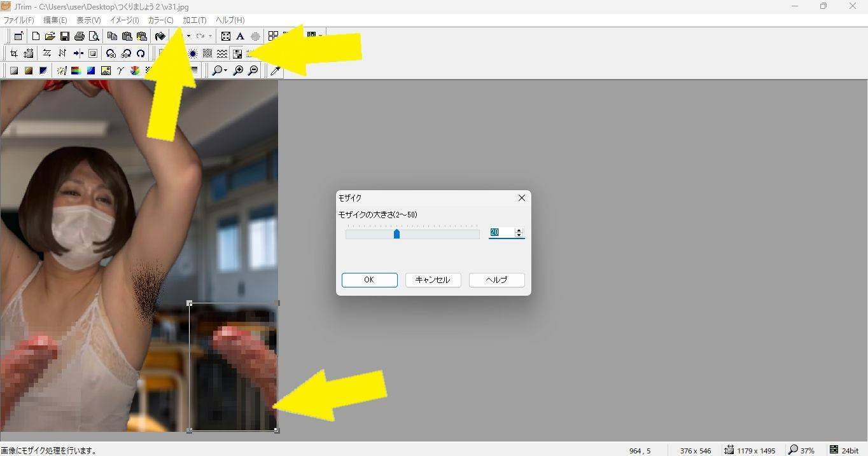Click the ヘルプ button in dialog
This screenshot has width=868, height=456.
(496, 280)
